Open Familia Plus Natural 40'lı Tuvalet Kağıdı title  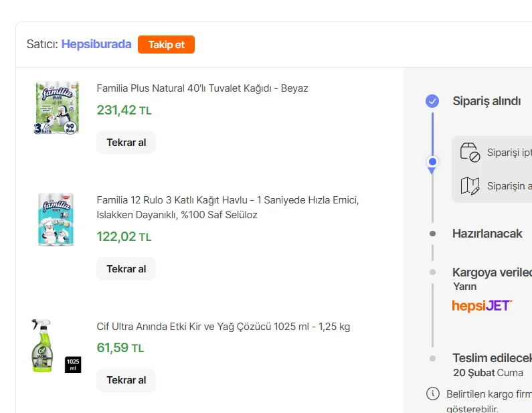202,88
